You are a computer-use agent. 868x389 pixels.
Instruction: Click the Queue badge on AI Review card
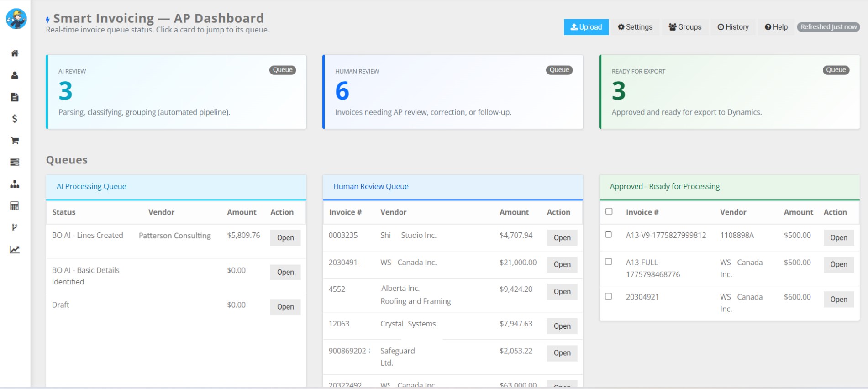(283, 70)
